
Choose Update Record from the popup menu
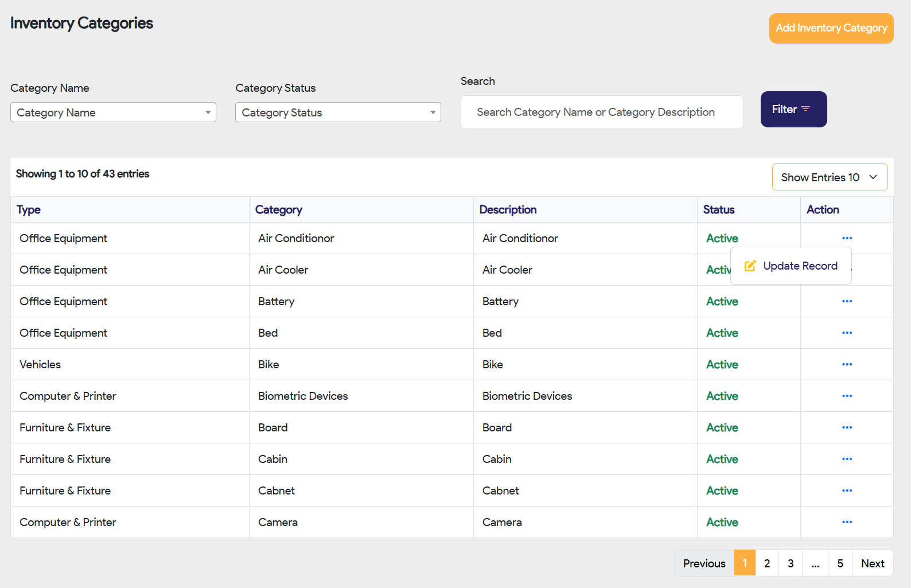pyautogui.click(x=791, y=266)
